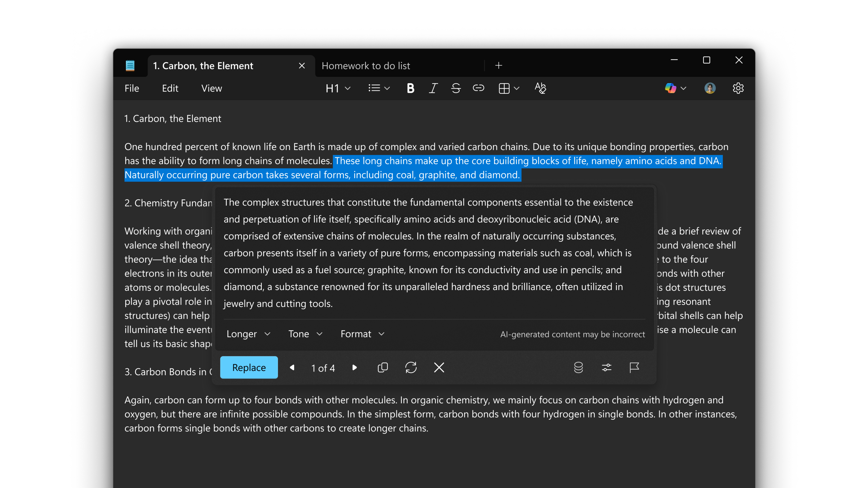Open the Format dropdown
This screenshot has height=488, width=868.
362,334
